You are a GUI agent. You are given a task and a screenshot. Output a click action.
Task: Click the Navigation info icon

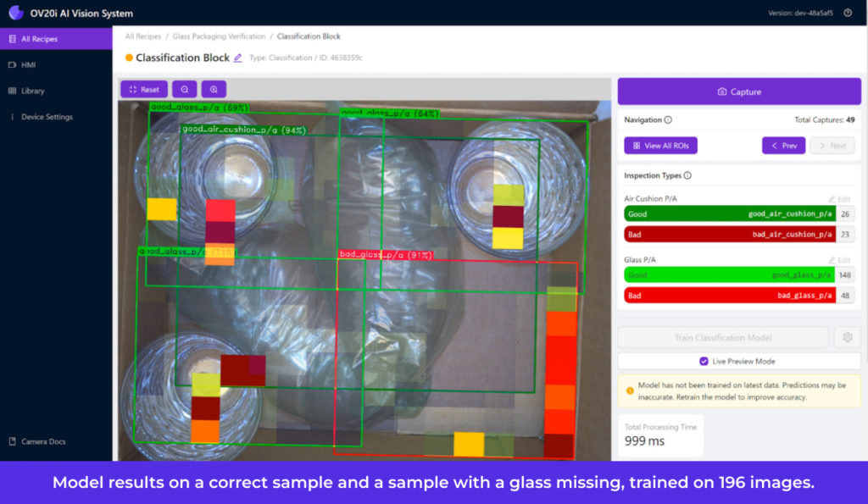668,119
